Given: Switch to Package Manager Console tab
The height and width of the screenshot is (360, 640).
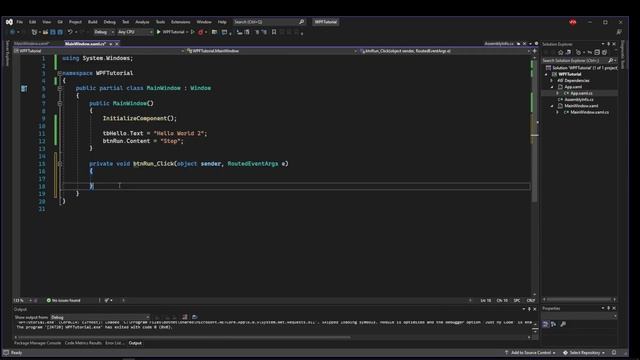Looking at the screenshot, I should (x=38, y=343).
